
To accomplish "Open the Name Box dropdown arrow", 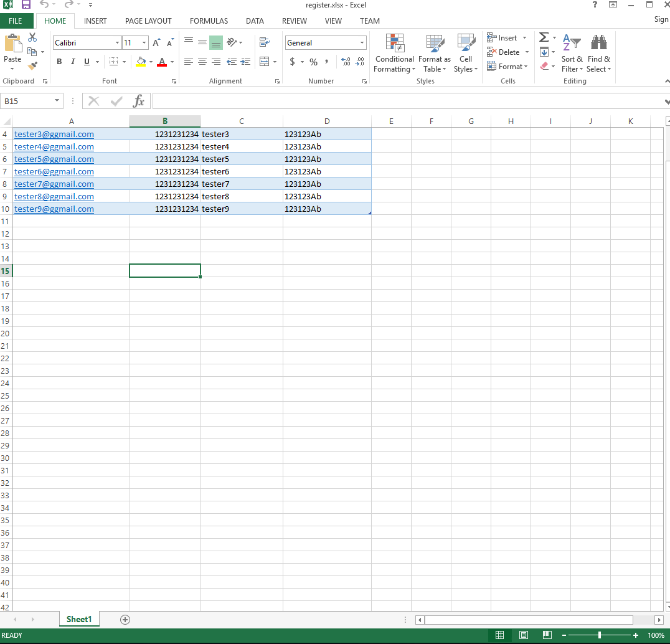I will click(57, 101).
